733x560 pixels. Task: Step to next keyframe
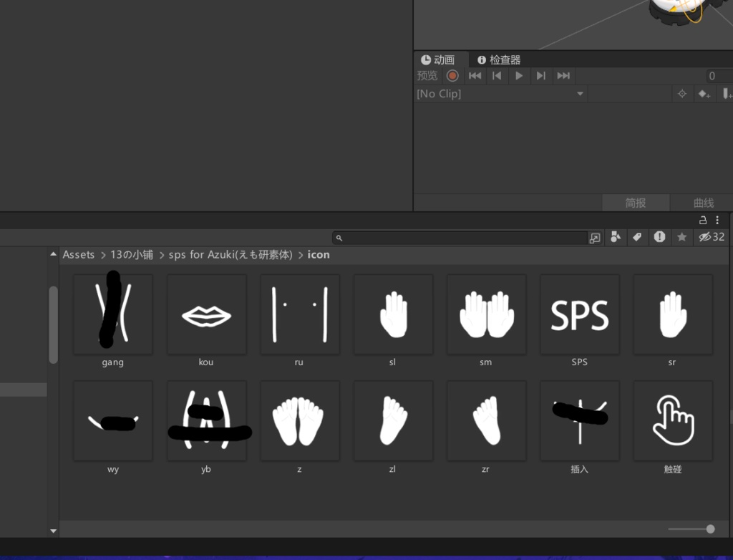[541, 76]
